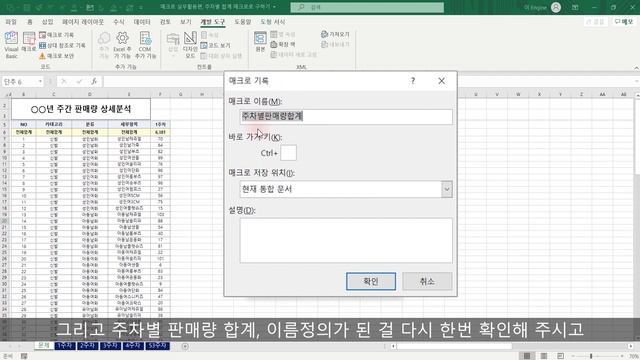
Task: Click the dialog help question mark
Action: [413, 81]
